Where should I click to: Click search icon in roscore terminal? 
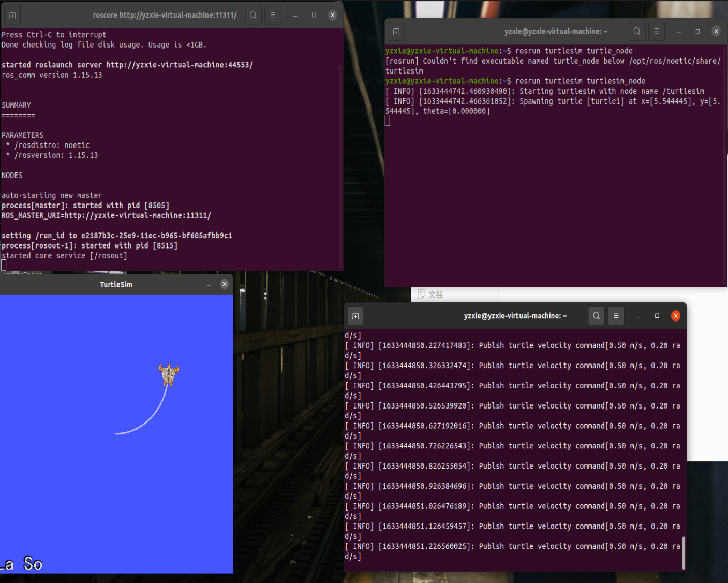[253, 16]
